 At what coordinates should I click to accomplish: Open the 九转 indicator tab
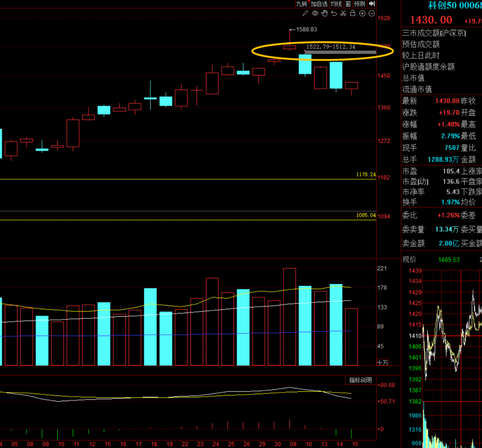302,4
